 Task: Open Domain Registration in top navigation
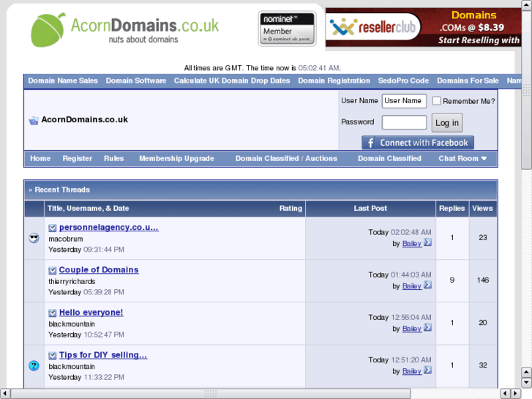pos(334,81)
